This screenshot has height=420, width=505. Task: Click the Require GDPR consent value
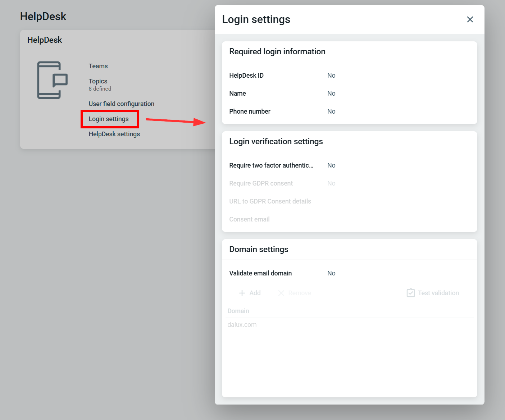click(331, 183)
